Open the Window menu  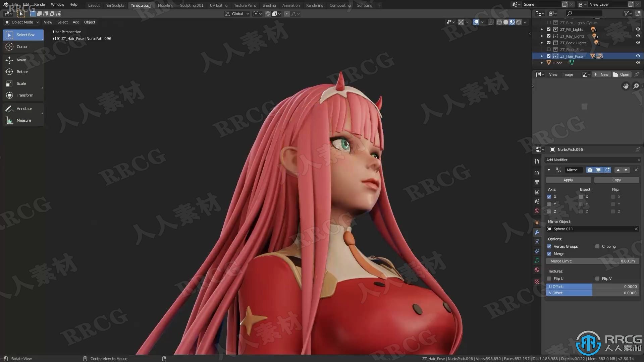click(x=57, y=4)
